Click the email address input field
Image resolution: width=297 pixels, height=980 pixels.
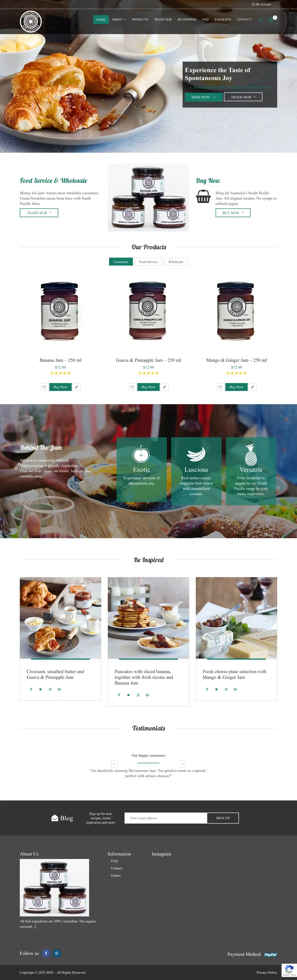(166, 818)
